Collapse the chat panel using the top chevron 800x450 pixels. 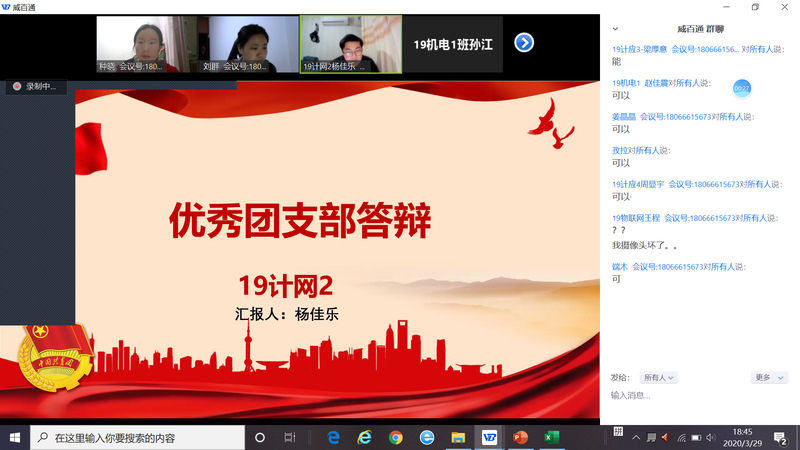click(x=615, y=29)
